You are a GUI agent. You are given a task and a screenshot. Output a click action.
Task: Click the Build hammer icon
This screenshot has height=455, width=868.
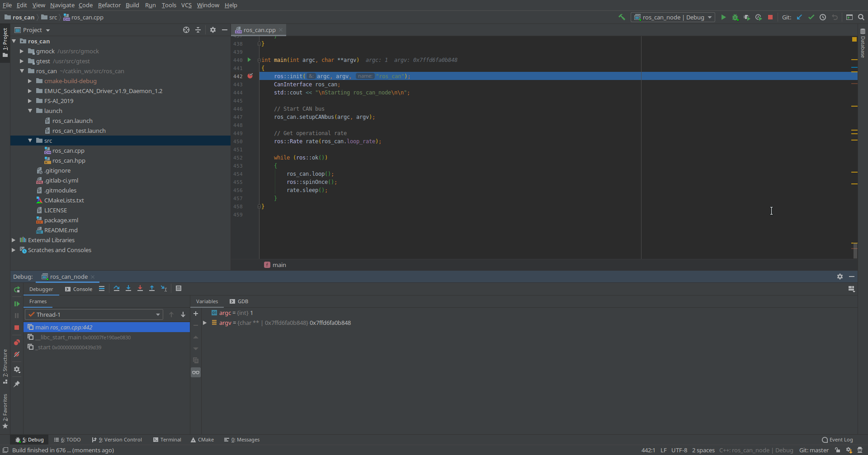(x=622, y=17)
